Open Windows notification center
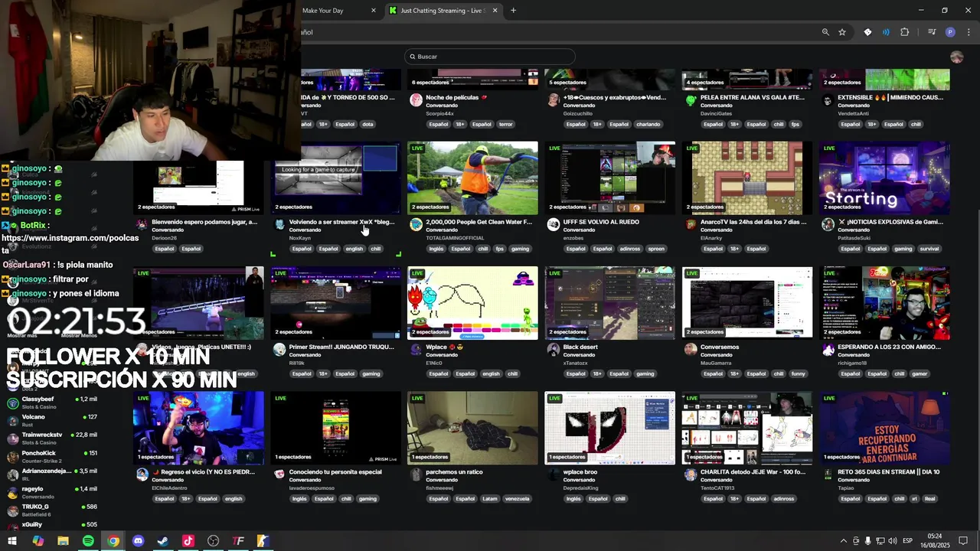980x551 pixels. pyautogui.click(x=963, y=541)
